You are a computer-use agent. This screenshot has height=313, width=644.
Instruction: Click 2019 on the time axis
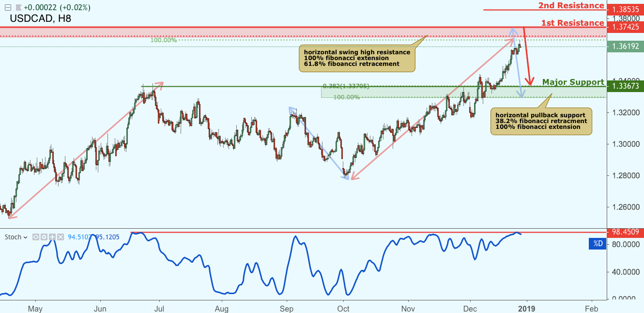(527, 308)
